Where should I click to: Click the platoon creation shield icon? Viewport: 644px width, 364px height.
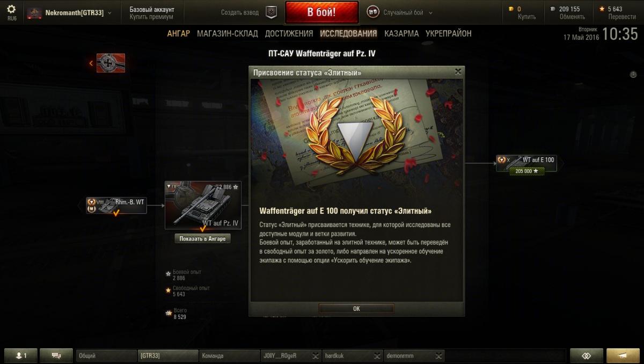pos(272,12)
